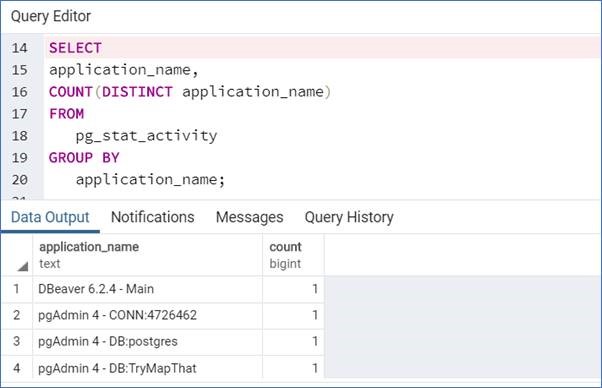602x388 pixels.
Task: Click the COUNT(DISTINCT application_name) line
Action: point(190,92)
